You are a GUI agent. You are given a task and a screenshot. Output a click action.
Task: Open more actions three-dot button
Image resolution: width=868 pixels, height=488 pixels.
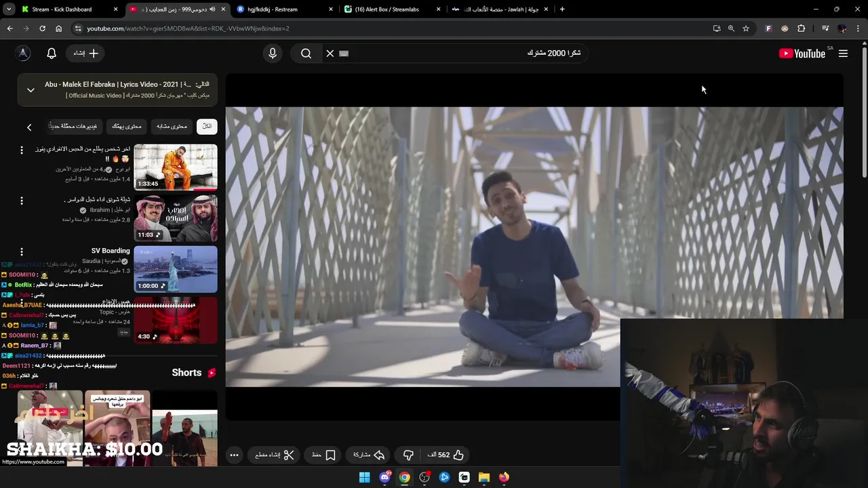tap(234, 455)
